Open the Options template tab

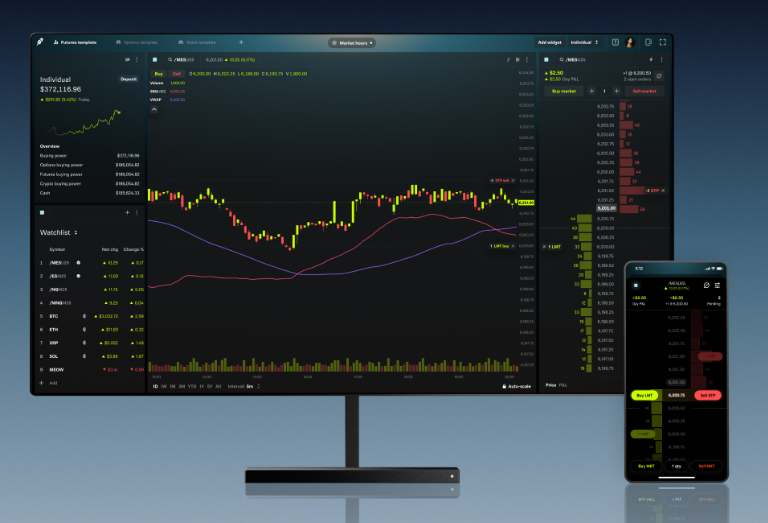pyautogui.click(x=137, y=43)
